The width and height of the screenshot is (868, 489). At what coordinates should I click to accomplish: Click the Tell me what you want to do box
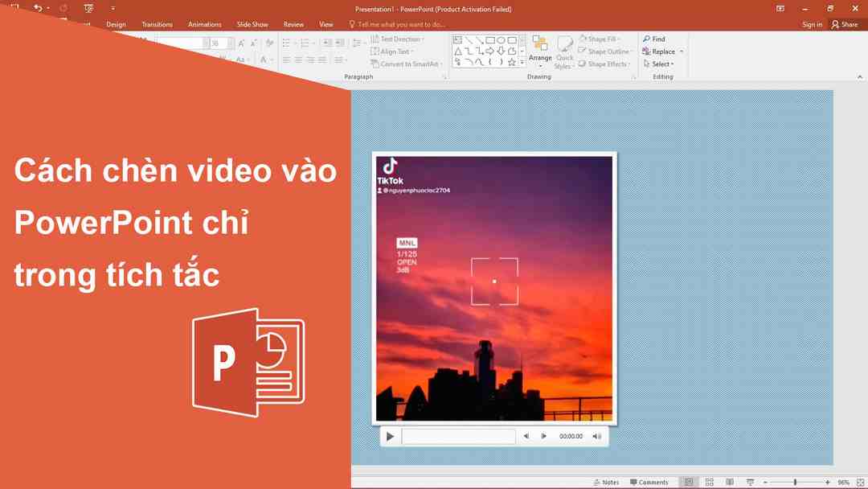(397, 24)
